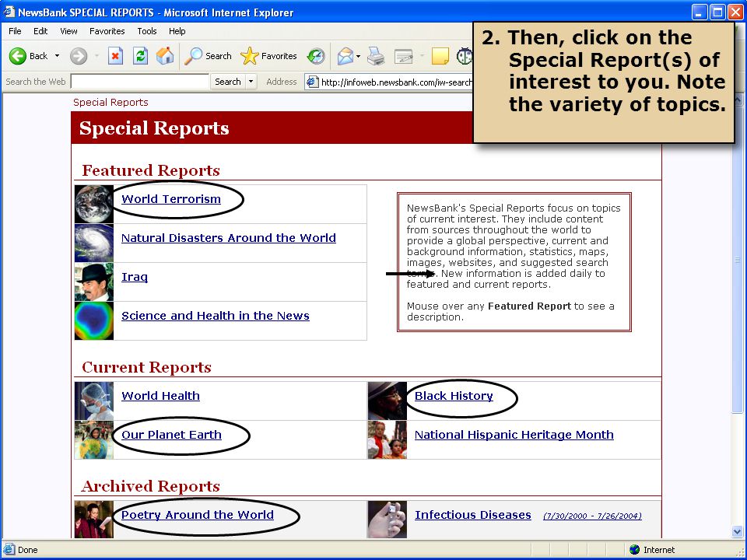Click inside the Search the Web field
This screenshot has height=560, width=747.
[139, 82]
